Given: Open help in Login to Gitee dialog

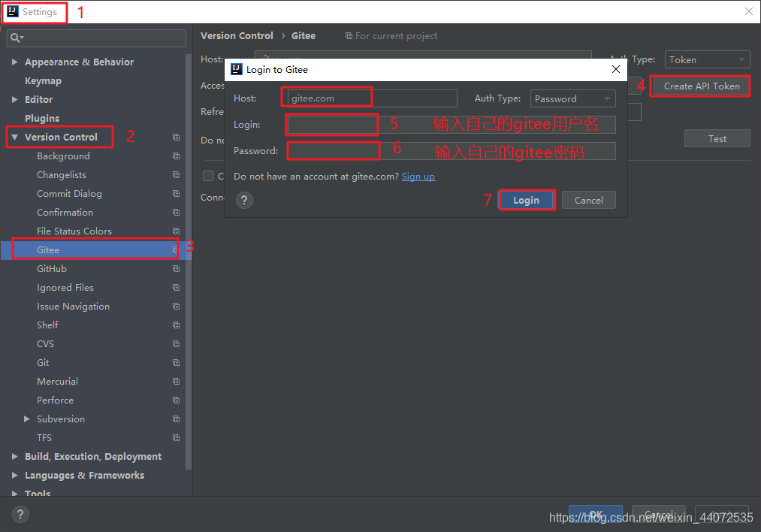Looking at the screenshot, I should pos(245,200).
